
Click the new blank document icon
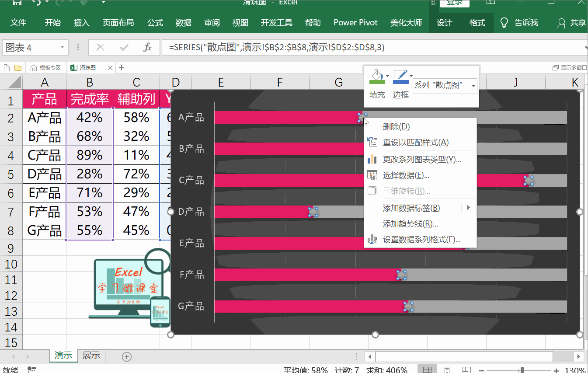(7, 68)
